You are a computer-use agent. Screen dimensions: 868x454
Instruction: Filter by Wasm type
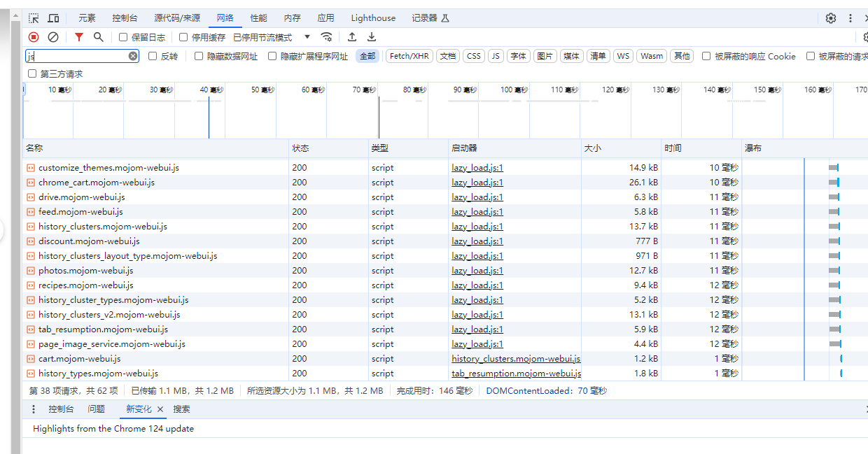click(x=652, y=56)
